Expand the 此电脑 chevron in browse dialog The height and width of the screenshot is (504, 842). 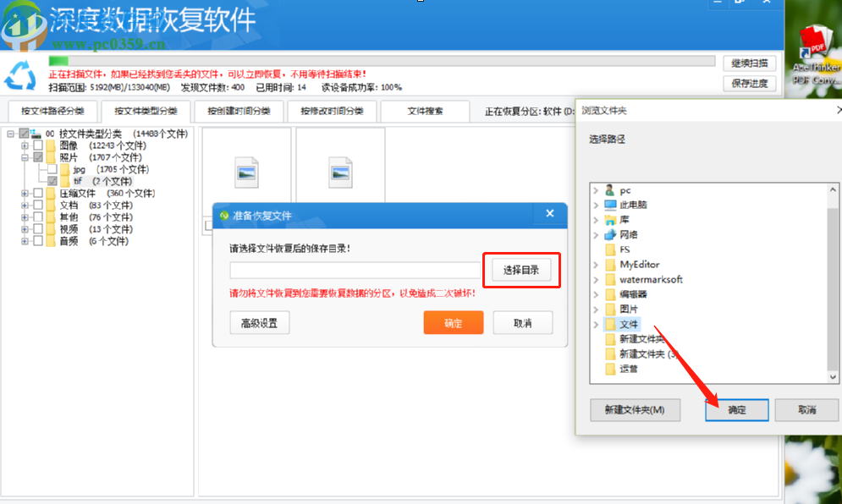[595, 205]
